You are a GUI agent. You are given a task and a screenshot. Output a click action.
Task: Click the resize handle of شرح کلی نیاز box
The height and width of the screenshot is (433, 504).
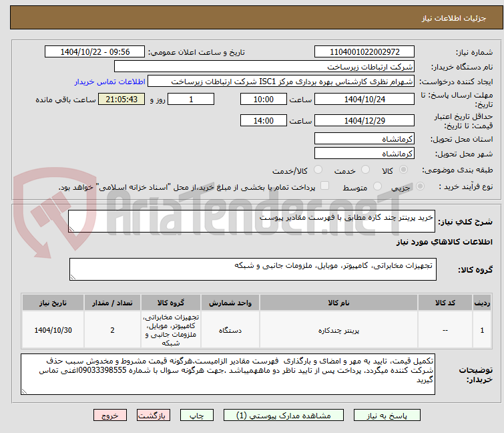coord(71,229)
